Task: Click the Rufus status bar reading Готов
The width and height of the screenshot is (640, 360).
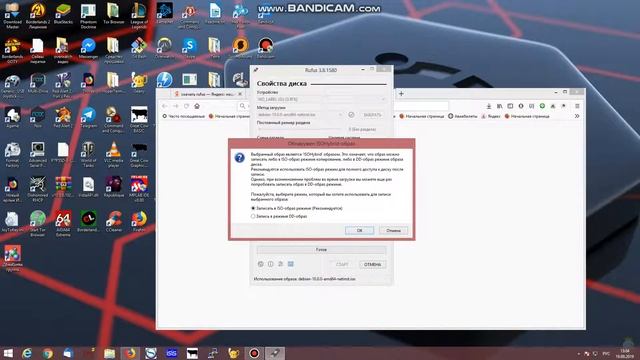Action: tap(321, 249)
